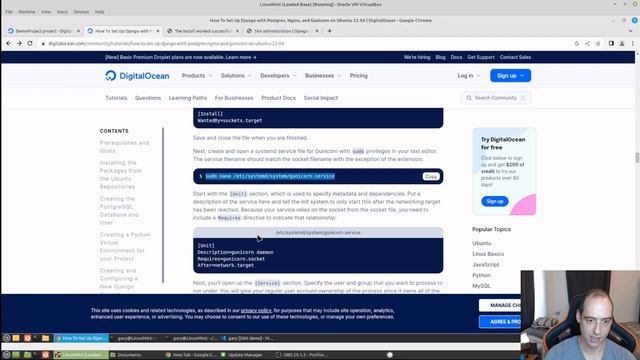
Task: Click the AGREE & PROCEED cookie button
Action: [500, 322]
